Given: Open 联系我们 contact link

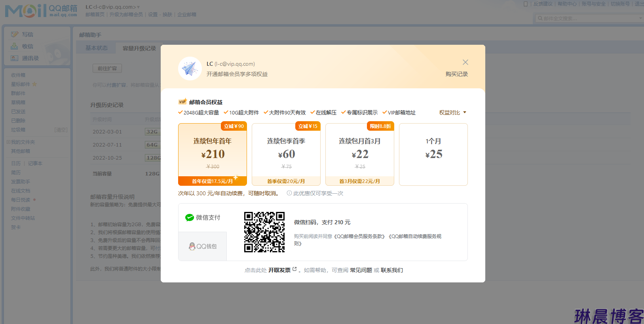Looking at the screenshot, I should 392,270.
